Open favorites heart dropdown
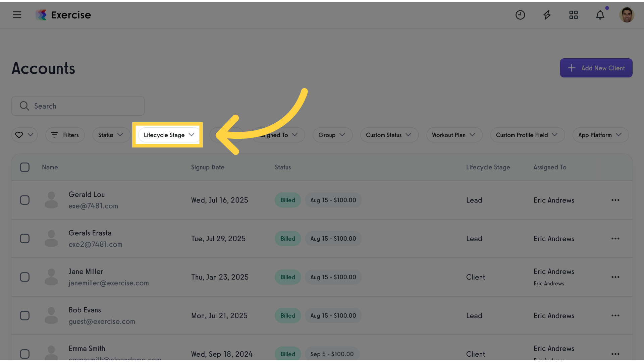Viewport: 644px width, 362px height. [24, 135]
